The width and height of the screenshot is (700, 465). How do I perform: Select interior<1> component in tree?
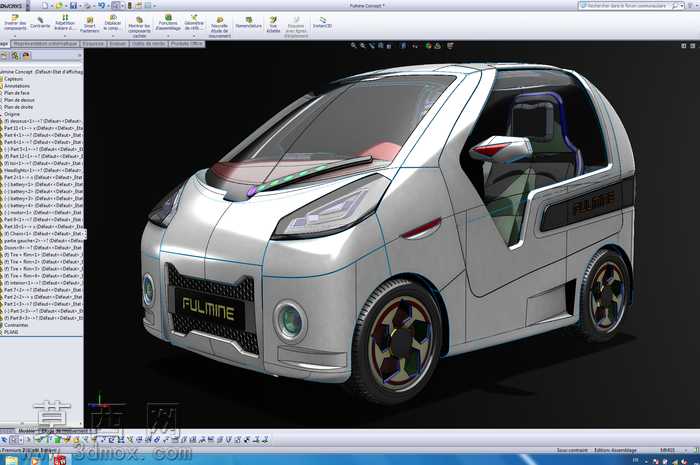point(42,283)
